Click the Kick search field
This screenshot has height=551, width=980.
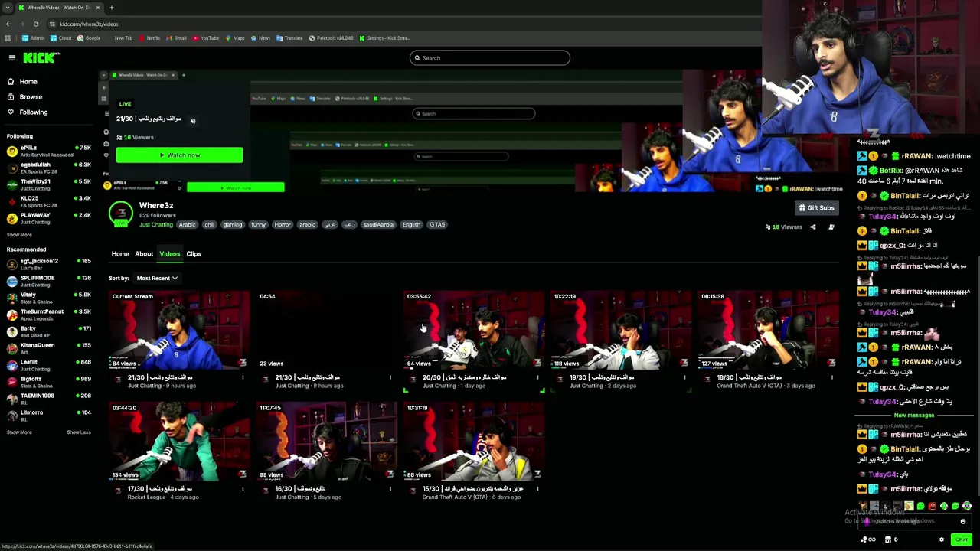click(x=490, y=58)
